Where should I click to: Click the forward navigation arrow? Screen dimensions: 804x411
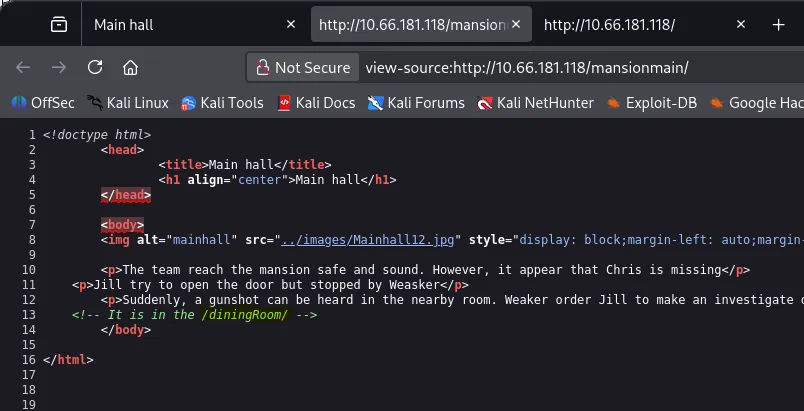[x=58, y=68]
